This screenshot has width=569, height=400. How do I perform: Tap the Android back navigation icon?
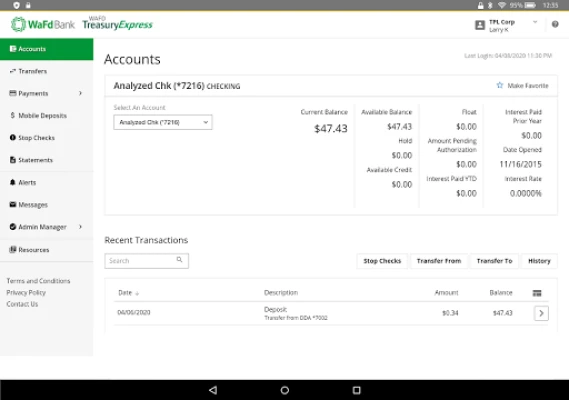(x=213, y=390)
